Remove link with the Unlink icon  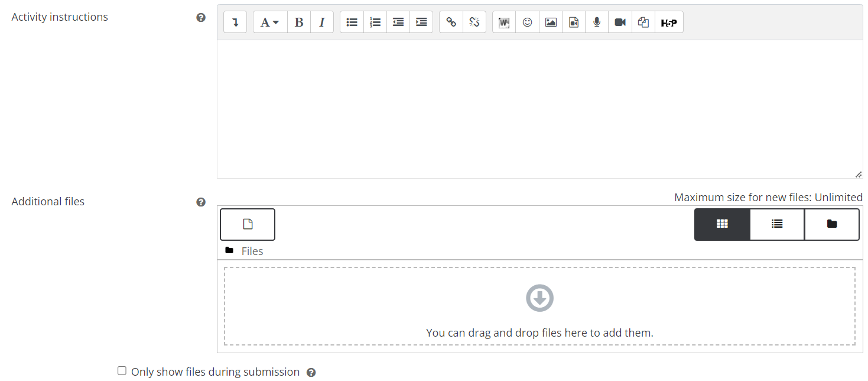pos(474,22)
